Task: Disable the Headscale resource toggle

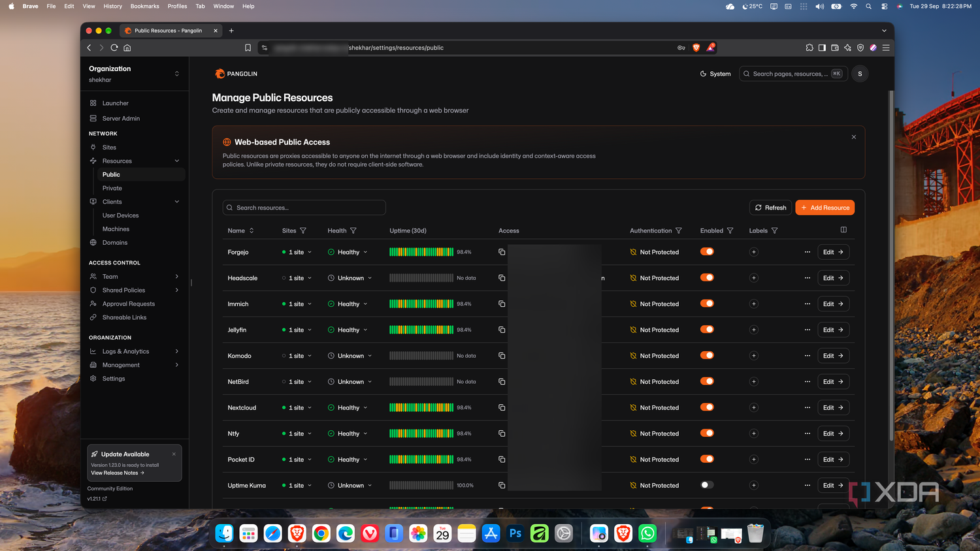Action: (707, 277)
